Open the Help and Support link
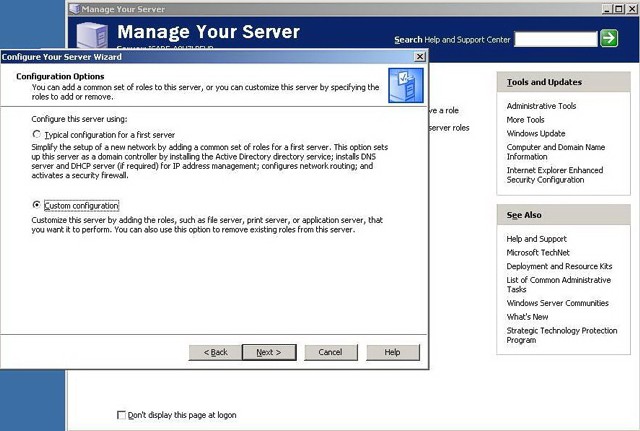Image resolution: width=640 pixels, height=431 pixels. click(x=536, y=239)
